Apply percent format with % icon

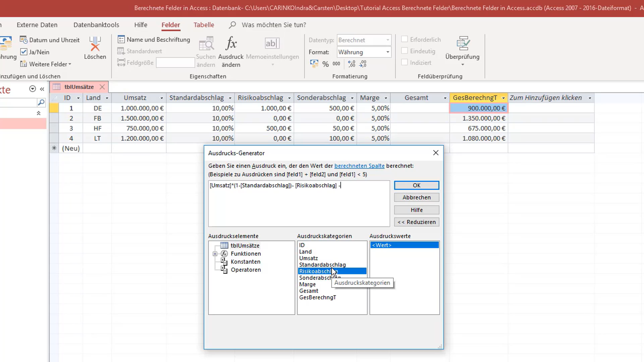(x=325, y=64)
